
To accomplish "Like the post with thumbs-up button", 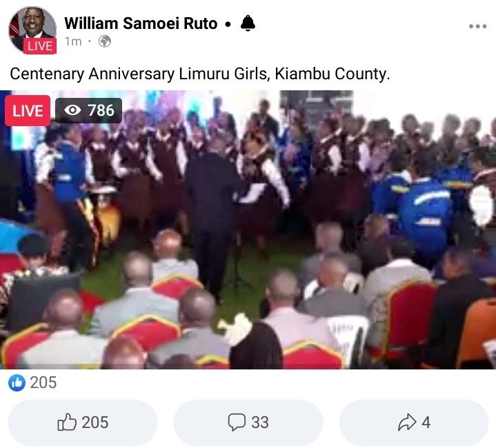I will (83, 422).
